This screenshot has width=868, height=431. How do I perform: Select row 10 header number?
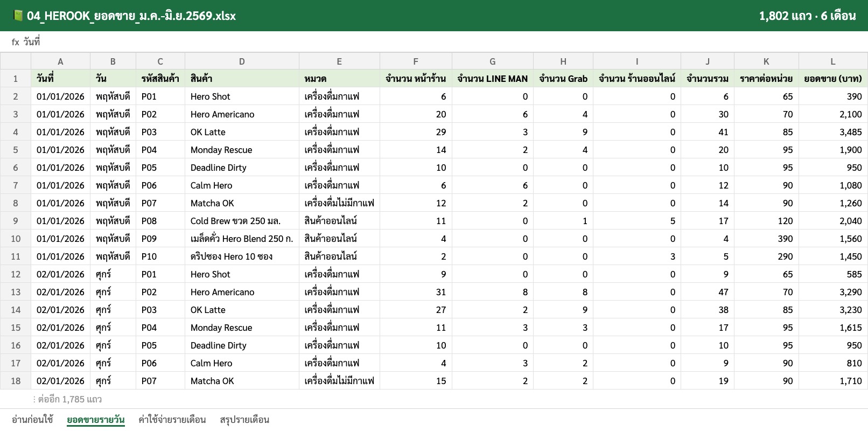[16, 239]
